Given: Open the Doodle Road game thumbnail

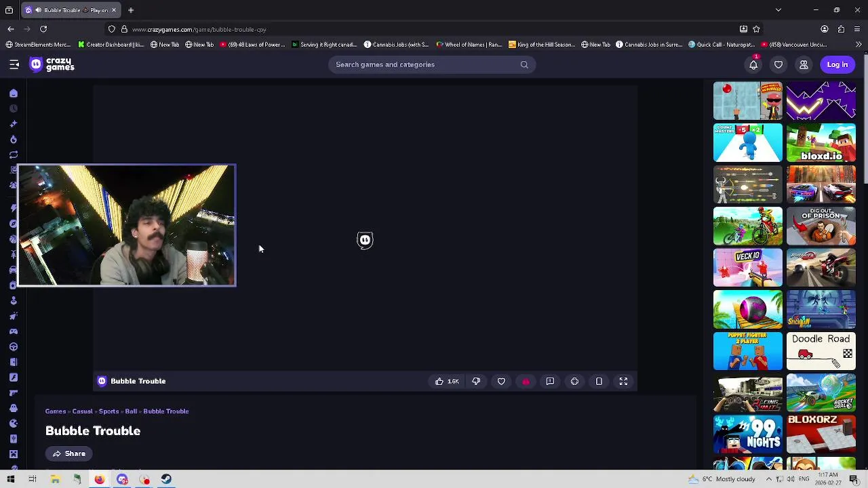Looking at the screenshot, I should tap(821, 351).
